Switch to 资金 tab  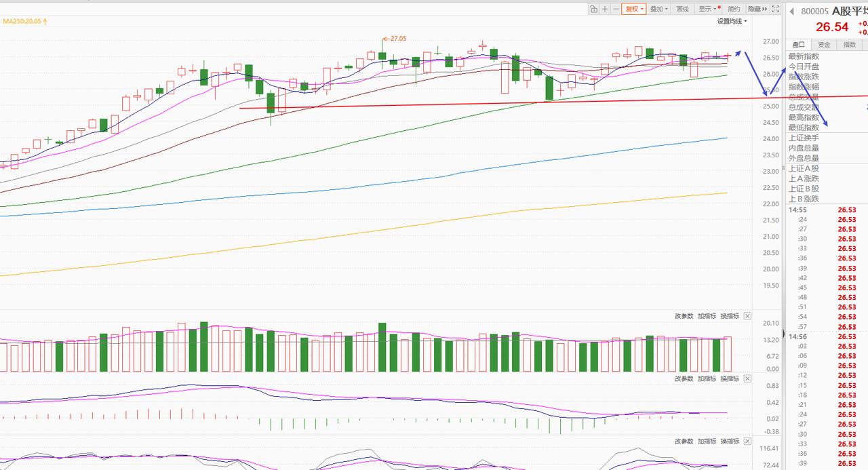(x=824, y=45)
